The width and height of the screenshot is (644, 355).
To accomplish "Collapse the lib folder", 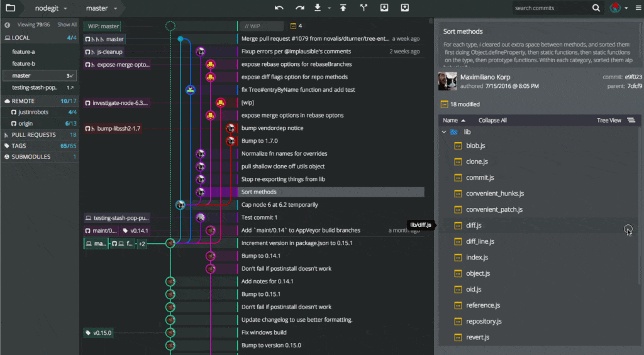I will click(x=444, y=132).
